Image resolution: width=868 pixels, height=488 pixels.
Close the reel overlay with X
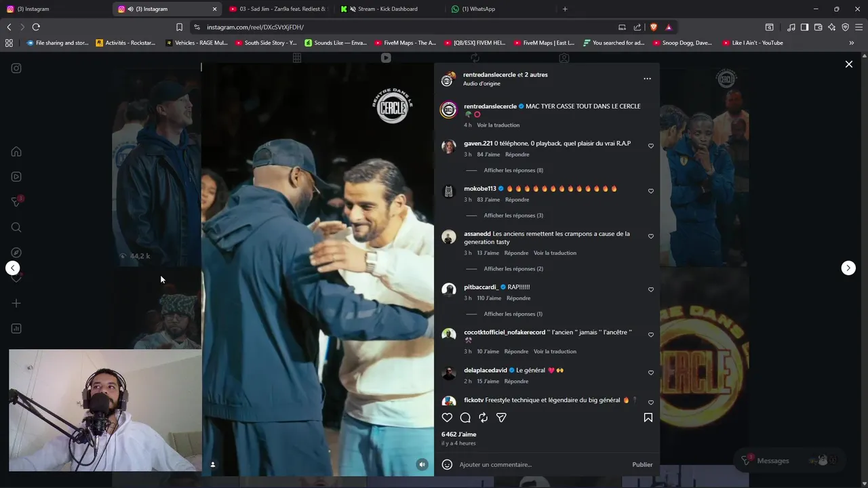click(x=848, y=64)
